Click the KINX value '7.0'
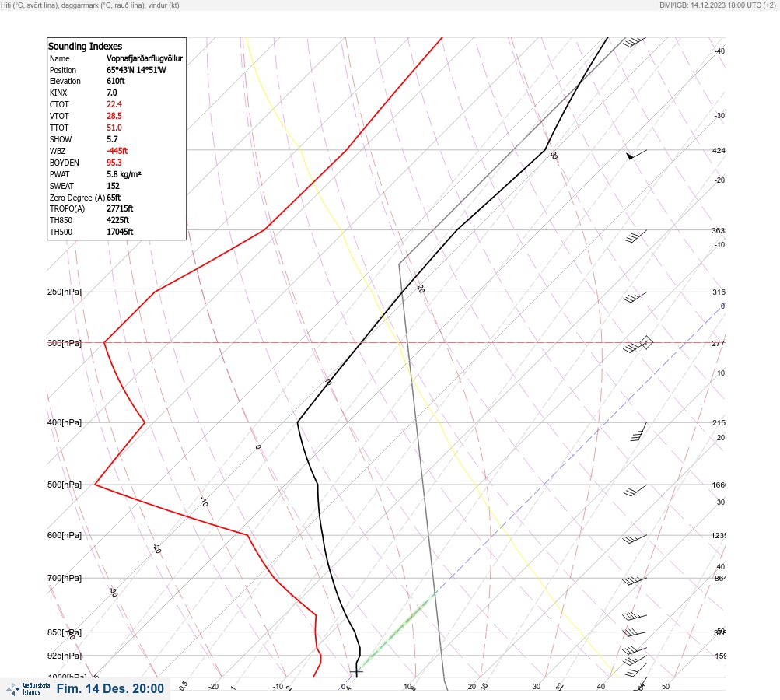Viewport: 780px width, 700px height. coord(112,93)
